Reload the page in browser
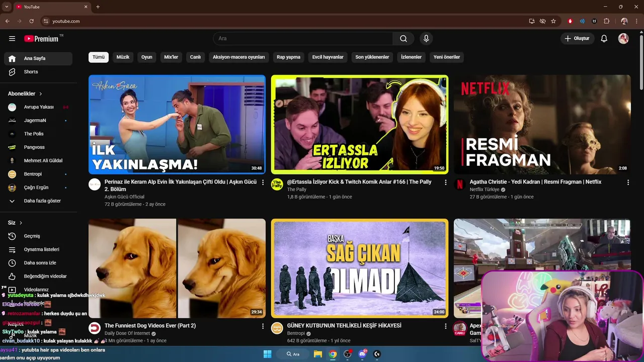The width and height of the screenshot is (644, 362). pyautogui.click(x=31, y=21)
